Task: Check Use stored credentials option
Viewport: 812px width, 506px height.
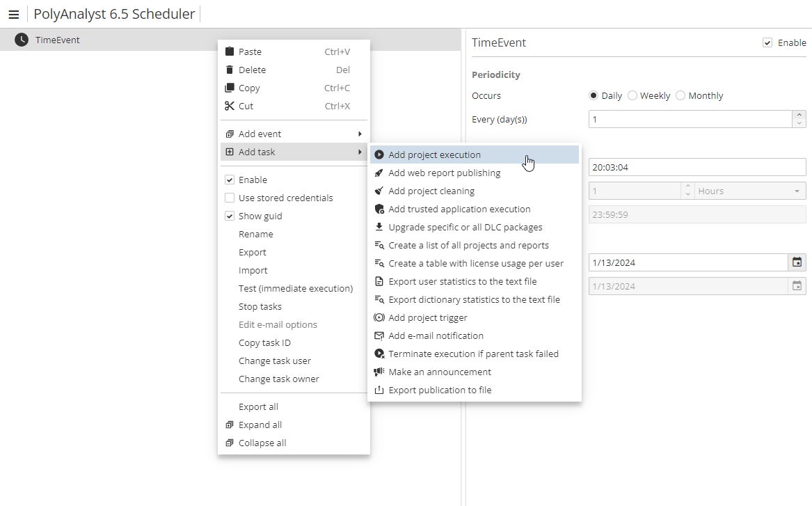Action: coord(230,198)
